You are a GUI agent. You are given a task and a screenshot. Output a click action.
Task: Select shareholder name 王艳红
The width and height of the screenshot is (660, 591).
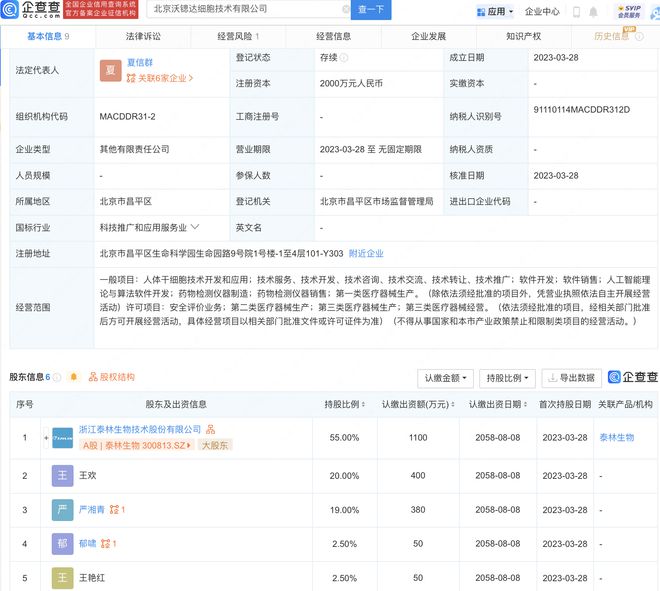click(x=92, y=578)
